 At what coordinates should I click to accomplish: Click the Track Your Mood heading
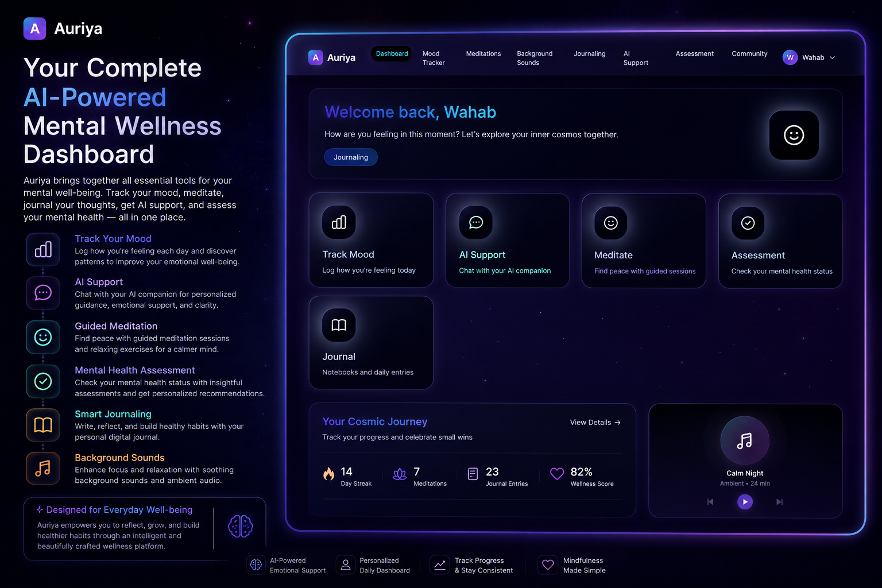pyautogui.click(x=113, y=238)
